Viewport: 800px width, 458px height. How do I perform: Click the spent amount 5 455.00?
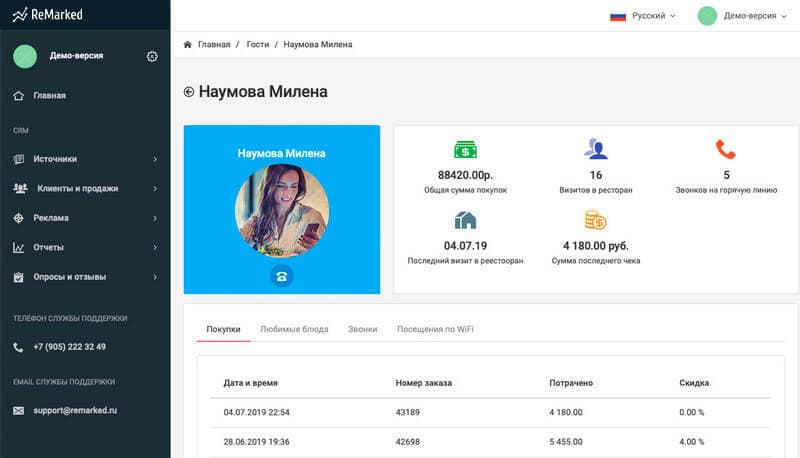point(566,442)
